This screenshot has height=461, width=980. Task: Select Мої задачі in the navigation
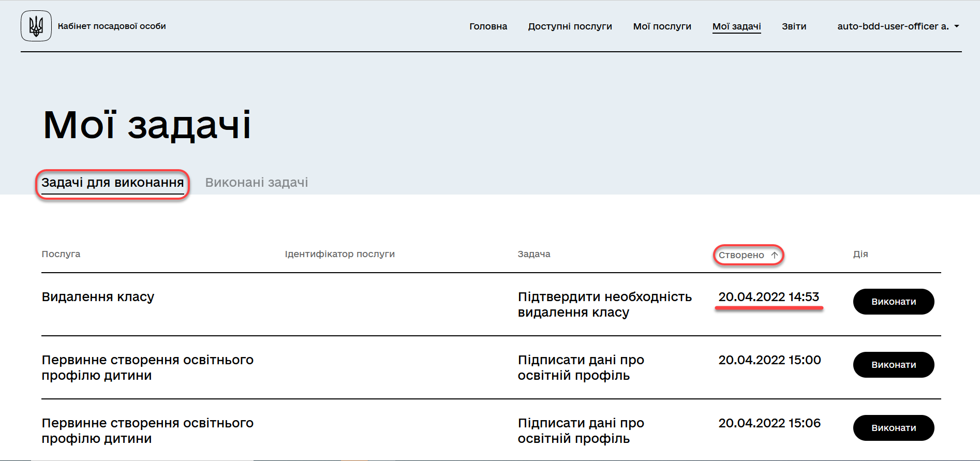[x=736, y=26]
